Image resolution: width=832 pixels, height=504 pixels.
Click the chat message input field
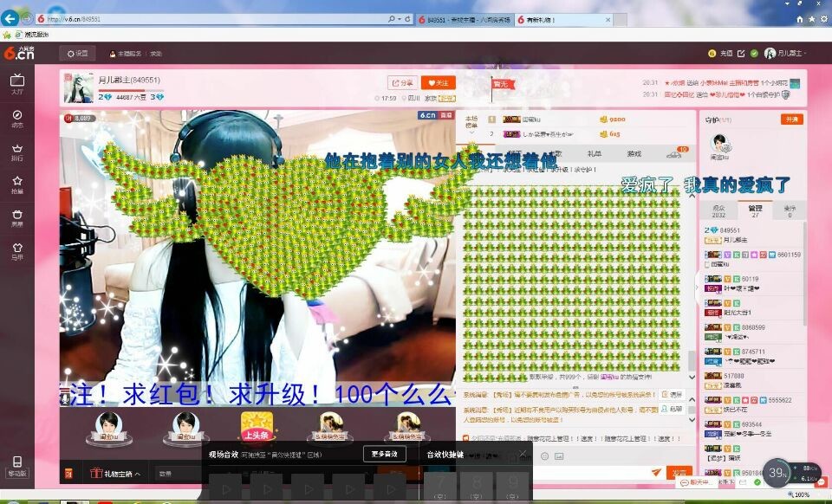tap(590, 472)
